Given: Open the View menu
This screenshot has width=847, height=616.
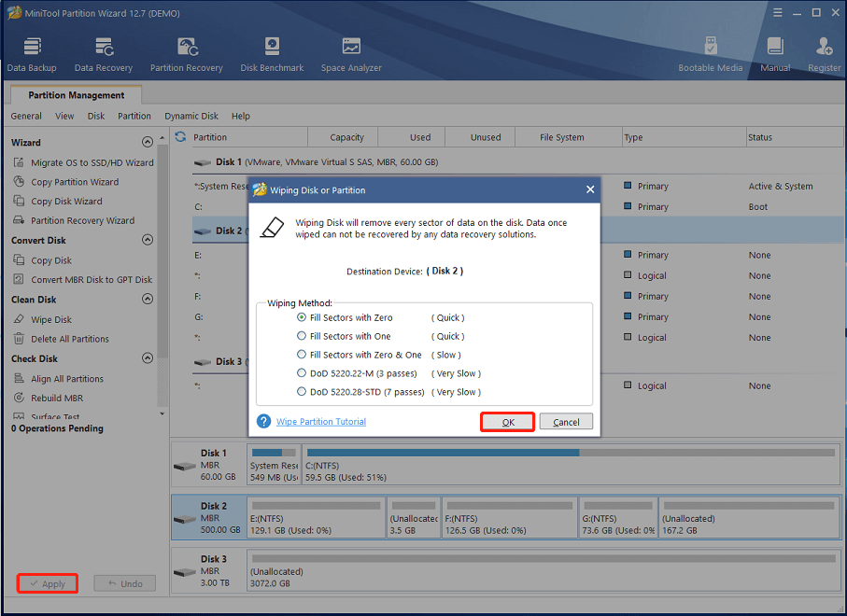Looking at the screenshot, I should click(x=64, y=116).
